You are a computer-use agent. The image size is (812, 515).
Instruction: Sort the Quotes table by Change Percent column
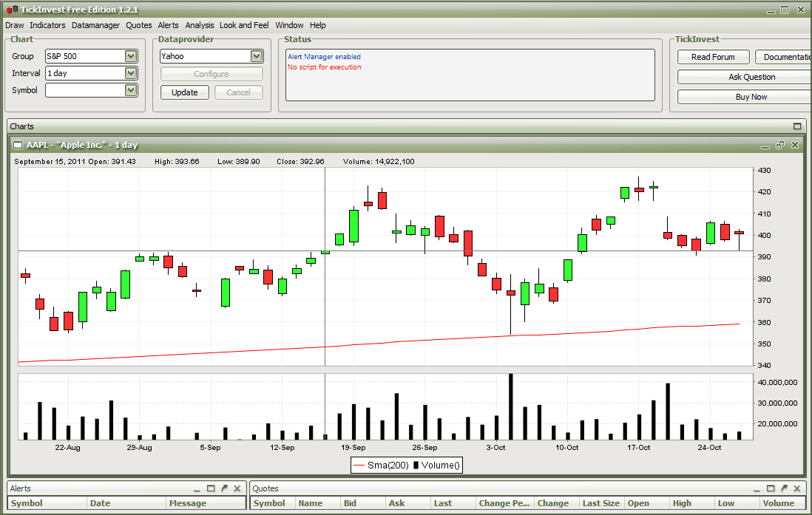[504, 503]
